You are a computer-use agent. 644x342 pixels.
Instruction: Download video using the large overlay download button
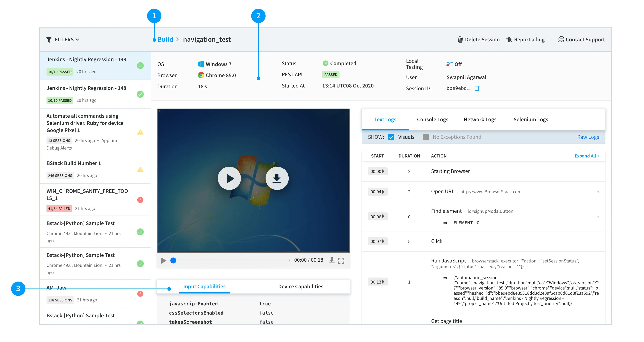[x=277, y=178]
